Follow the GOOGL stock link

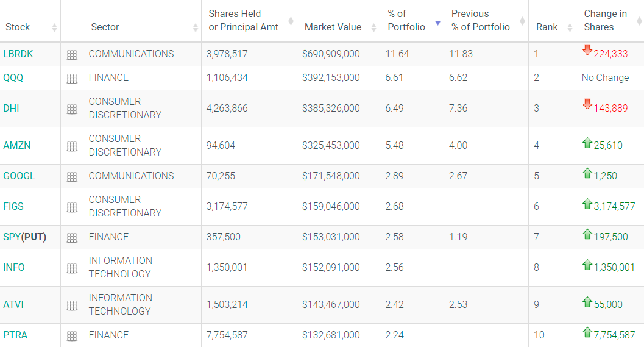(19, 176)
